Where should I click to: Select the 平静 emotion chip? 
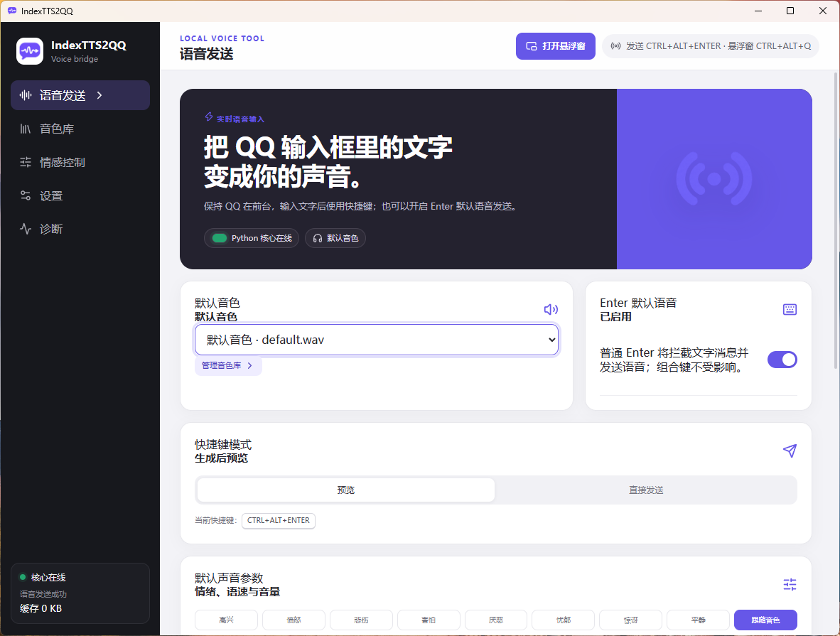pyautogui.click(x=698, y=620)
